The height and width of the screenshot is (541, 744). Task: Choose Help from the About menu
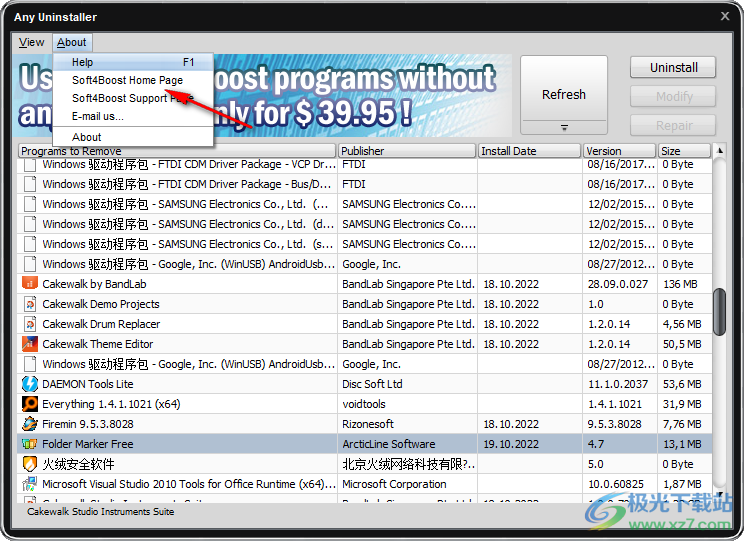click(x=133, y=62)
